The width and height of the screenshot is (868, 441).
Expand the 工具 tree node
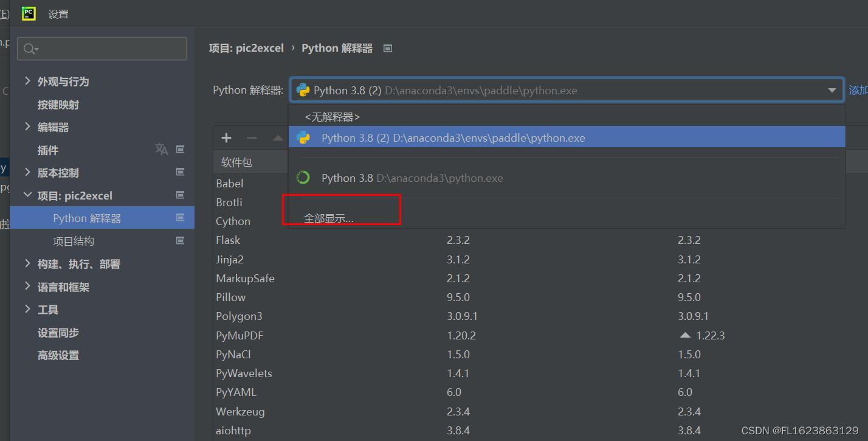coord(27,309)
